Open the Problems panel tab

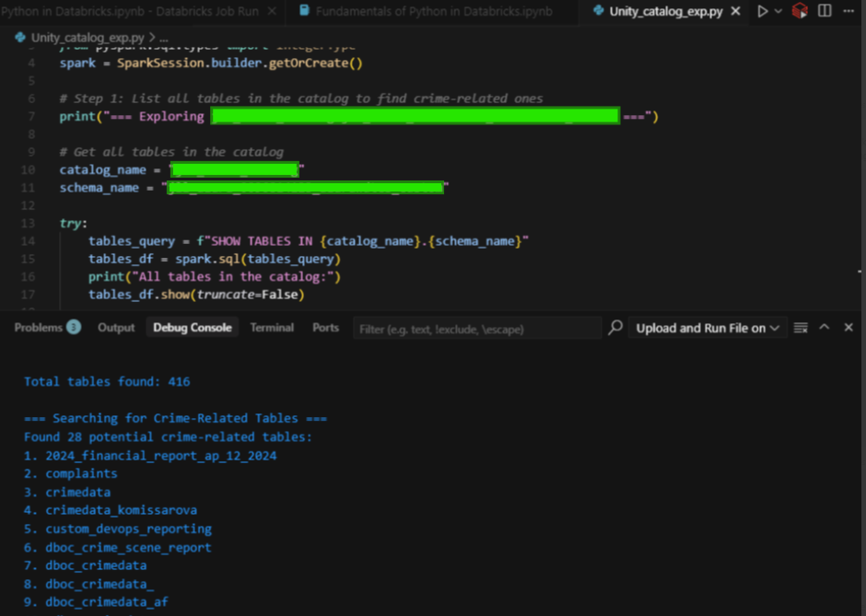[38, 328]
